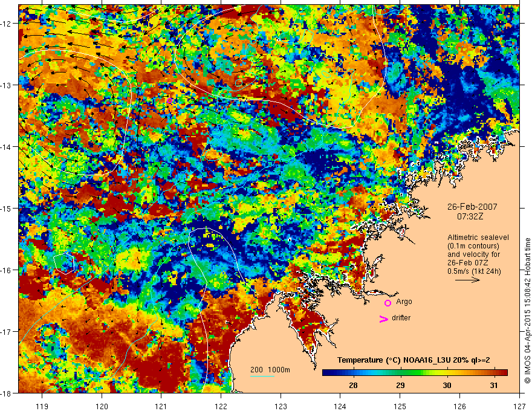Click latitude axis label -12
532x411 pixels.
[x=7, y=24]
